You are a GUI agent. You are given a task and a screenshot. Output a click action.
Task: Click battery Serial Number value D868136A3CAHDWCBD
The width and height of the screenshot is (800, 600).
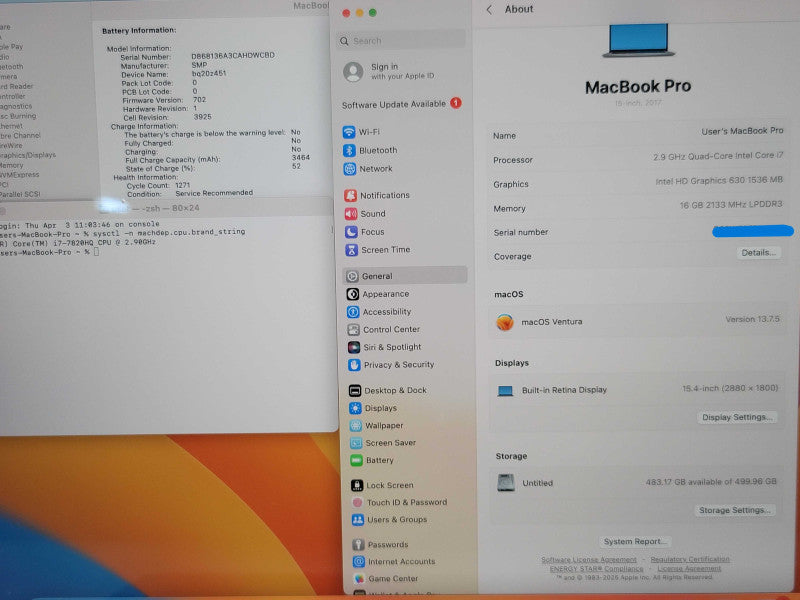(x=233, y=55)
